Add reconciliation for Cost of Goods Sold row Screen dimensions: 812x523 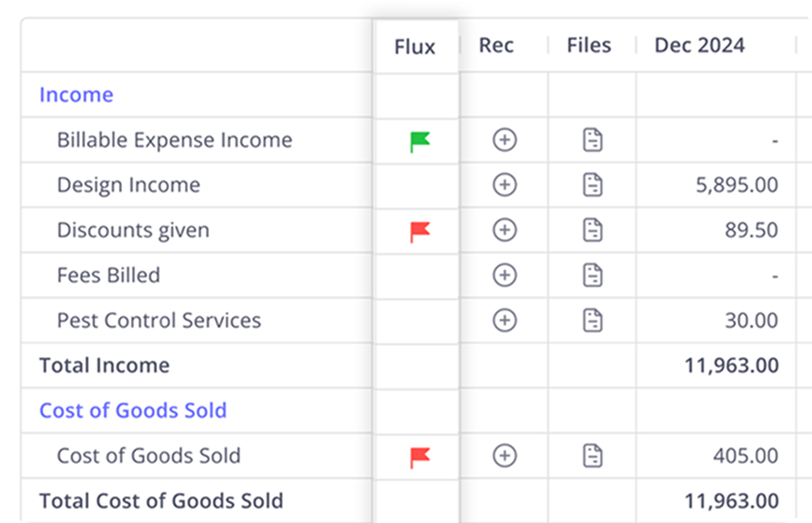click(505, 456)
